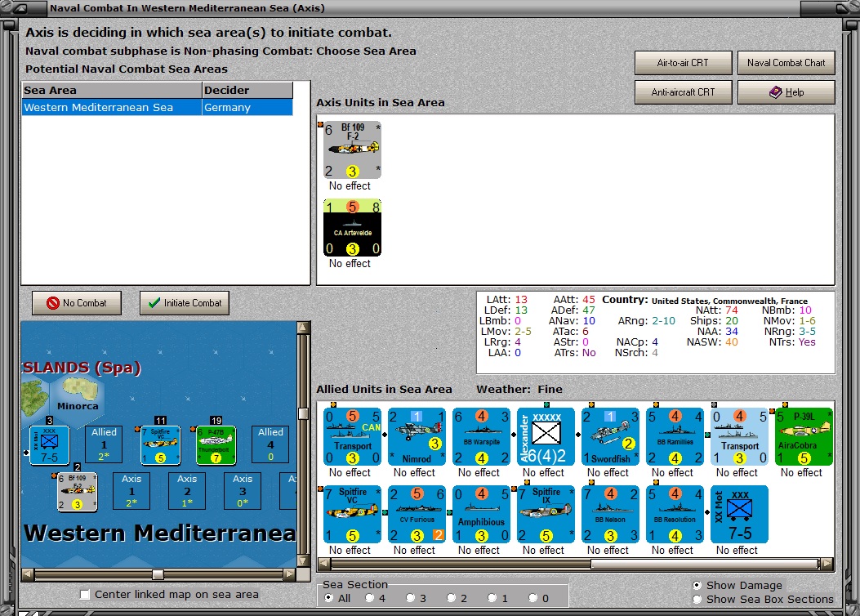Select the All sea section radio button
The height and width of the screenshot is (616, 860).
328,598
